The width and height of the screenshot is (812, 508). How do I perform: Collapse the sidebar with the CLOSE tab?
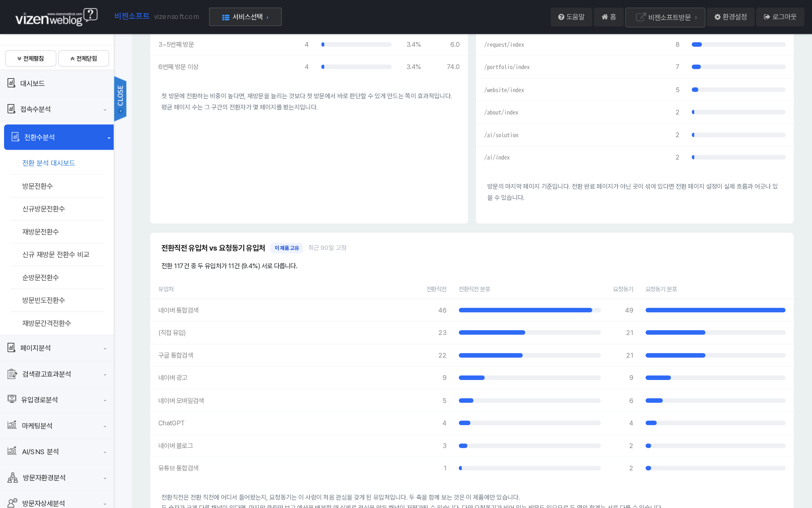tap(120, 99)
